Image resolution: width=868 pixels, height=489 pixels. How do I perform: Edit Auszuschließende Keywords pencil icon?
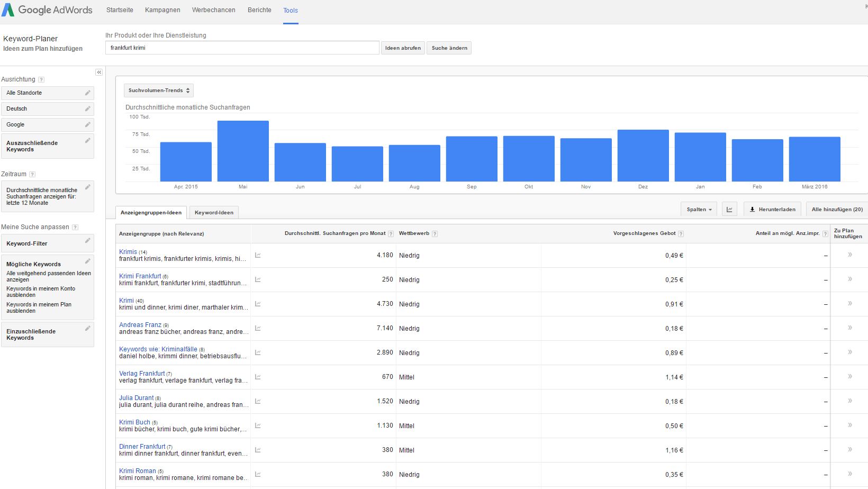[88, 140]
